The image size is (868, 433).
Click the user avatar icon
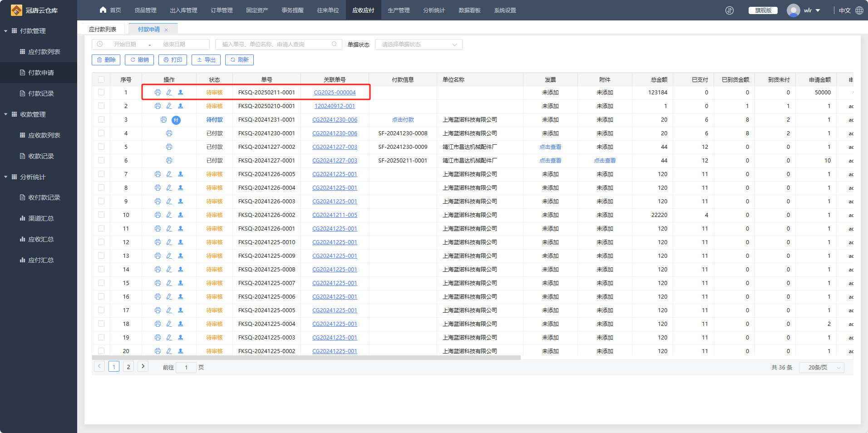(793, 10)
